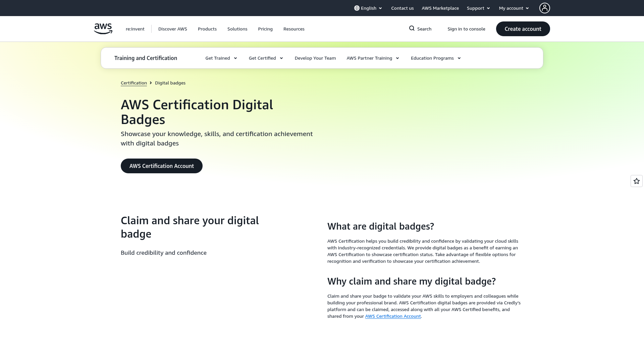The height and width of the screenshot is (362, 644).
Task: Click the AWS logo
Action: click(103, 29)
